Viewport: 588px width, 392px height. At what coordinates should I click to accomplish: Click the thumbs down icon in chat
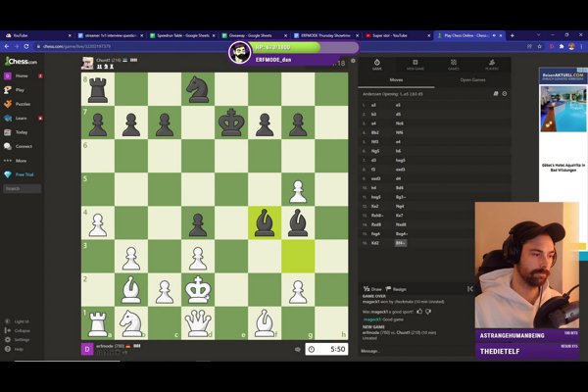(x=430, y=311)
